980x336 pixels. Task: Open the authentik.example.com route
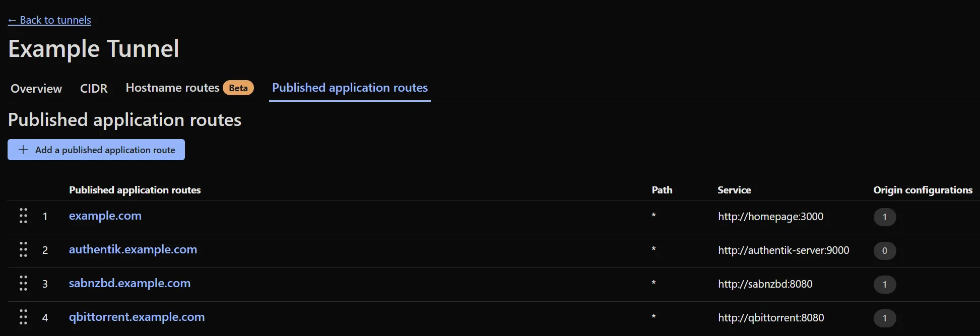point(133,249)
